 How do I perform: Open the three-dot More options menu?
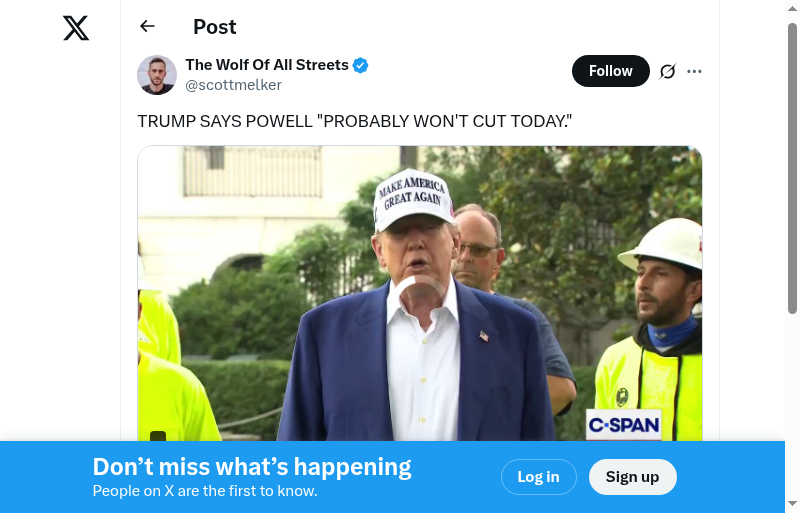[x=694, y=71]
